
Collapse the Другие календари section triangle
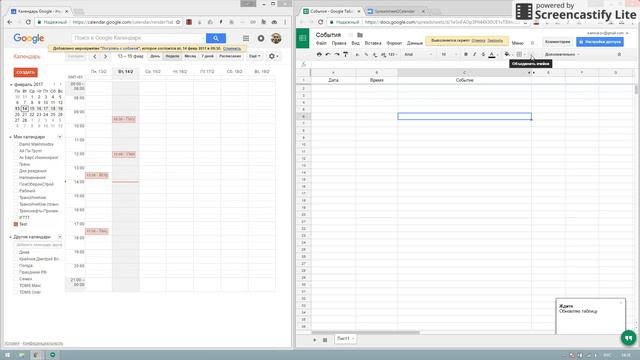[11, 237]
